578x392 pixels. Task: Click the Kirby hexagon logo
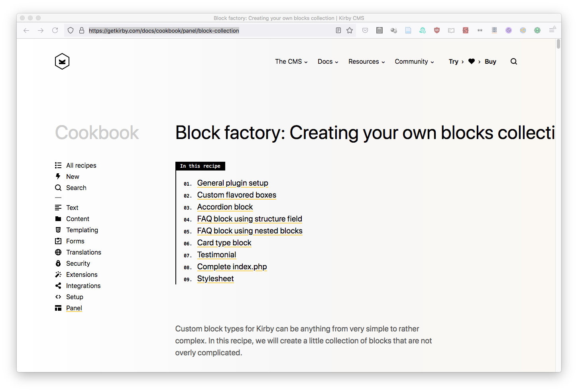(x=62, y=61)
